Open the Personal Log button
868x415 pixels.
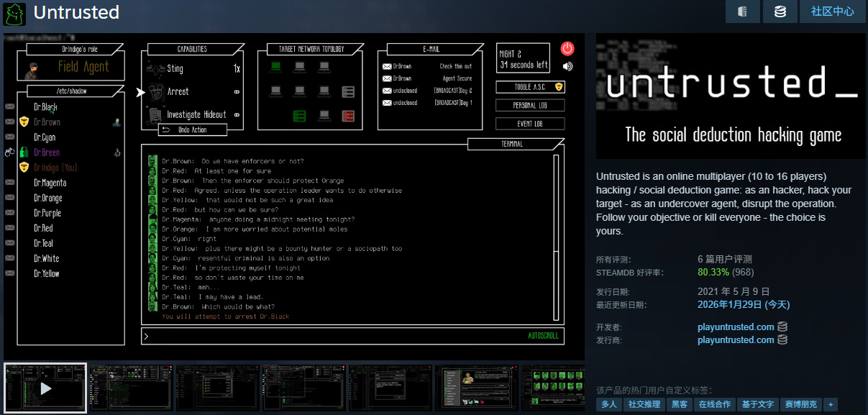530,105
